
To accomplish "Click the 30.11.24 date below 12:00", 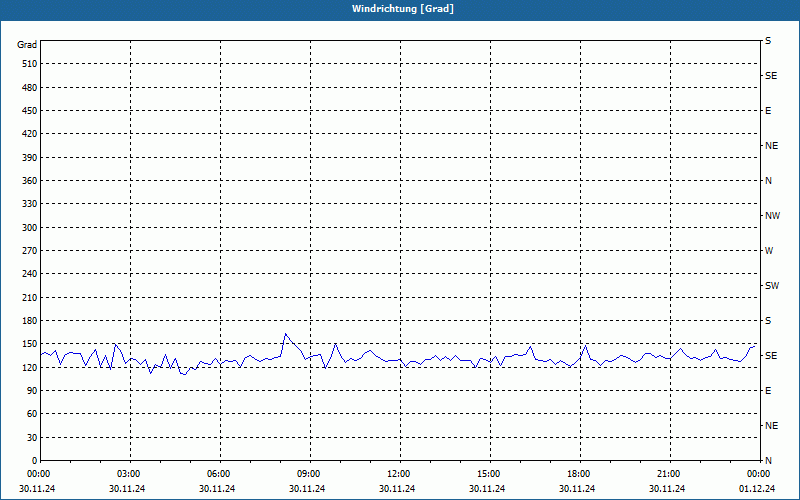I will tap(397, 488).
